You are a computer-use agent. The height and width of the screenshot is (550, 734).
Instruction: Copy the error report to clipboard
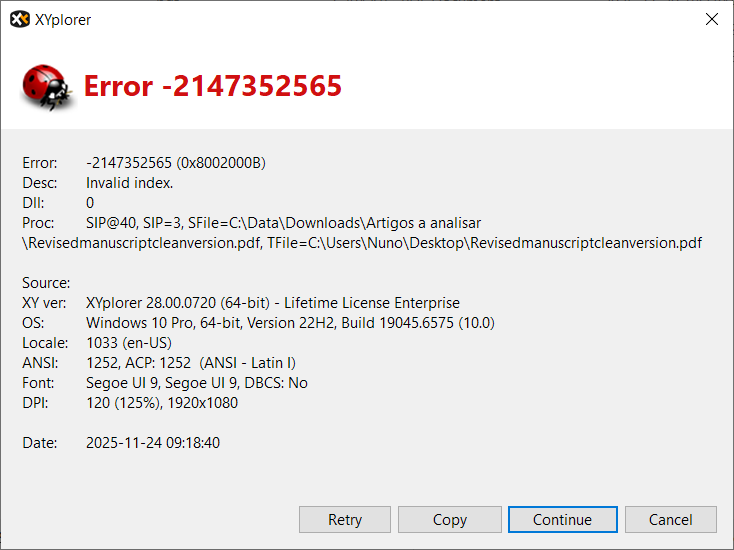pyautogui.click(x=449, y=519)
